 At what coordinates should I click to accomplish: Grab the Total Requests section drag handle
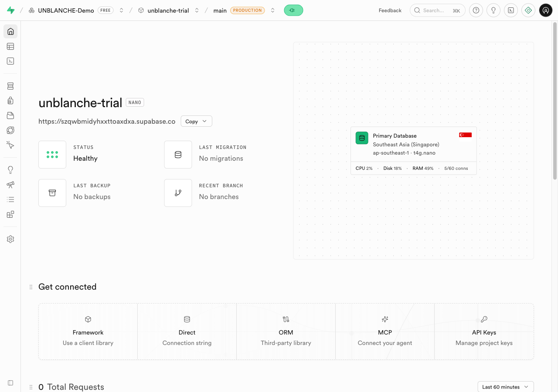coord(31,387)
